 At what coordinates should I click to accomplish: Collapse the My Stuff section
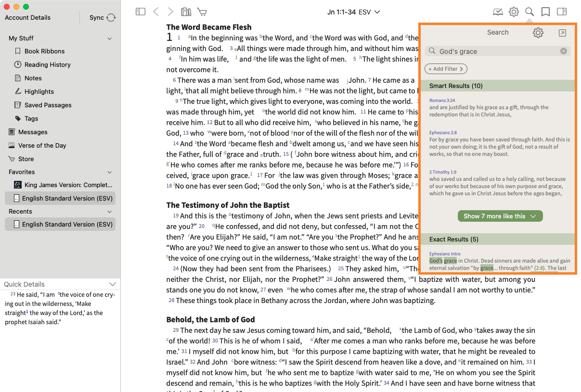tap(110, 38)
